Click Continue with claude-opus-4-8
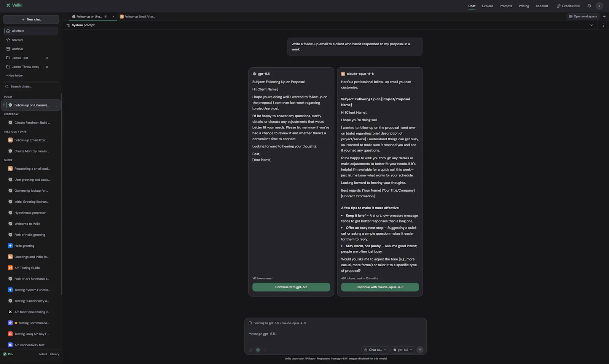This screenshot has width=609, height=364. click(x=380, y=287)
